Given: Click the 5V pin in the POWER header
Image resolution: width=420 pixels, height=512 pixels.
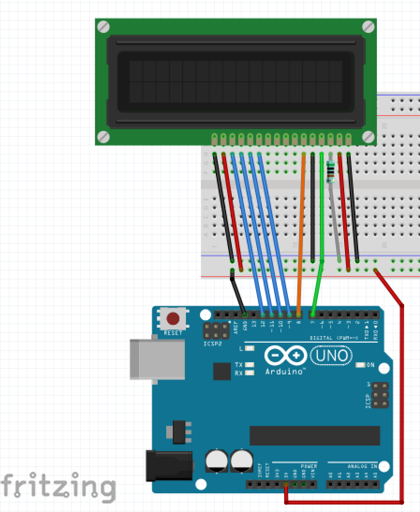Looking at the screenshot, I should (286, 483).
